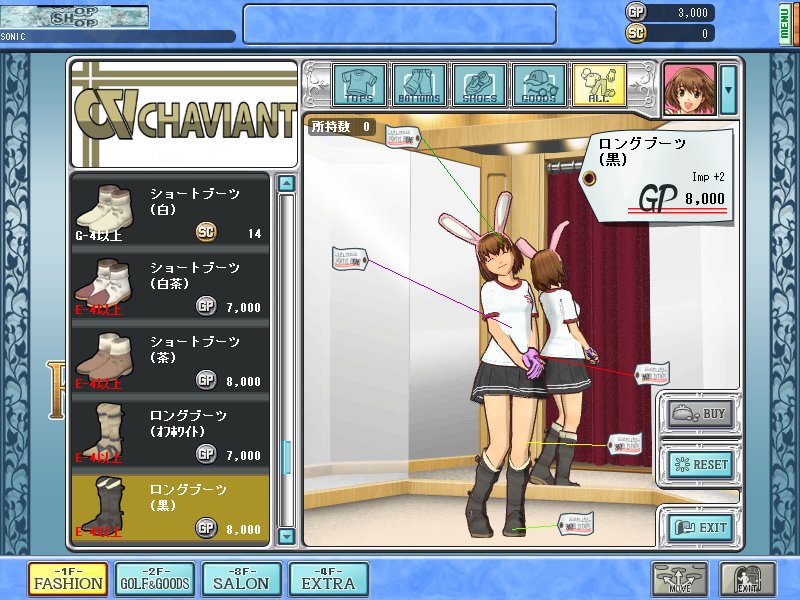Click the SHOP logo at top left

pos(74,16)
